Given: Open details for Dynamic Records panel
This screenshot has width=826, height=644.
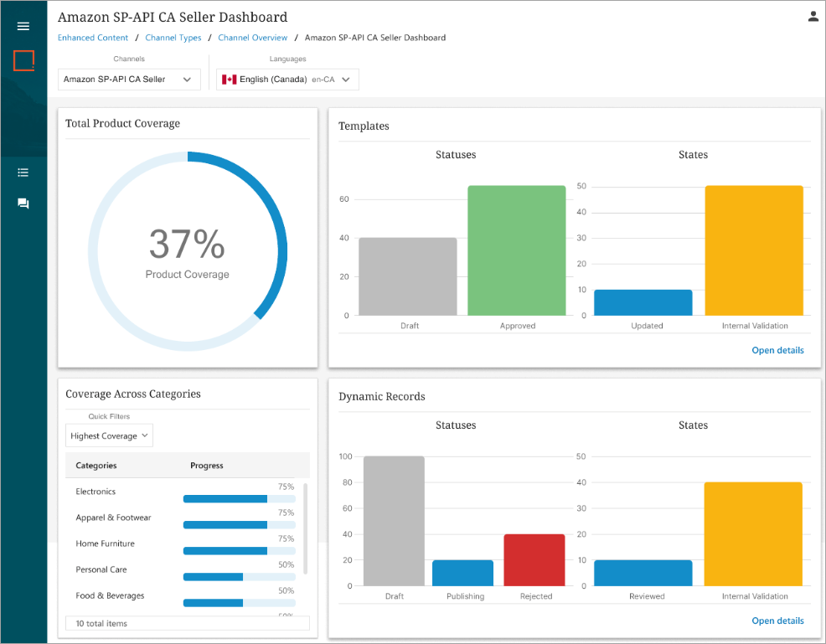Looking at the screenshot, I should 777,621.
